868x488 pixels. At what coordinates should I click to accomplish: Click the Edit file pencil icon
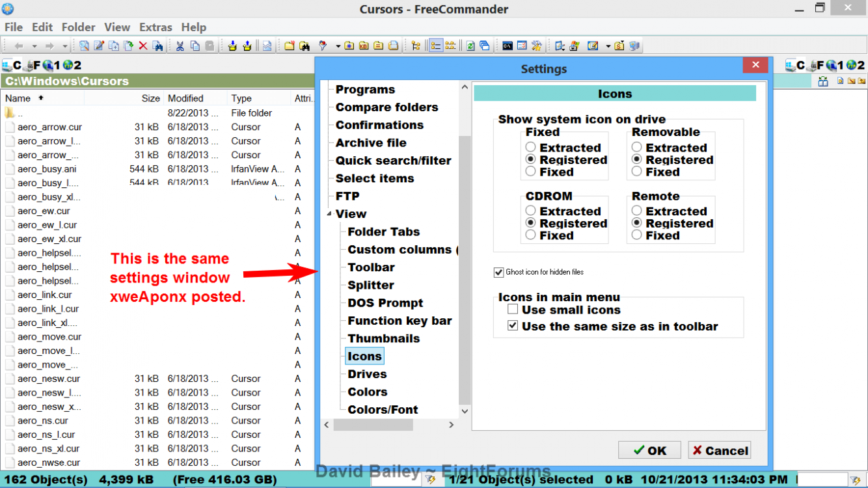click(x=99, y=46)
